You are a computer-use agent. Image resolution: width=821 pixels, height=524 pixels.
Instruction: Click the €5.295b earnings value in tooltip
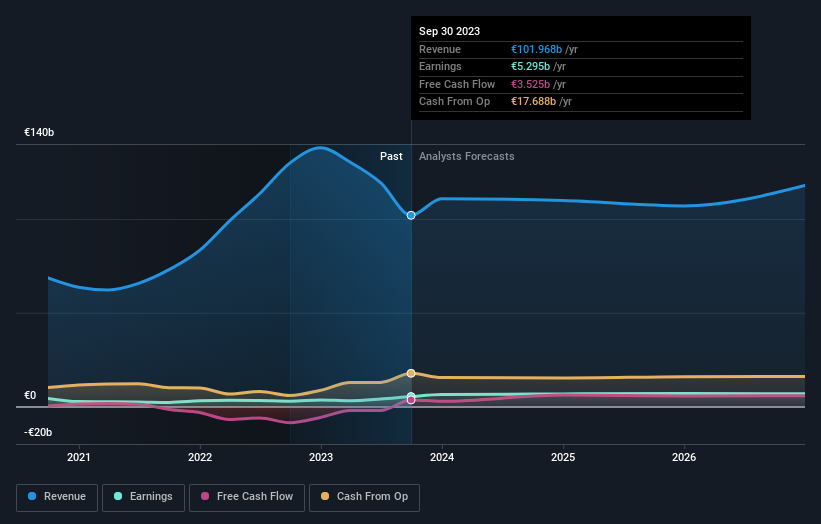pos(530,66)
